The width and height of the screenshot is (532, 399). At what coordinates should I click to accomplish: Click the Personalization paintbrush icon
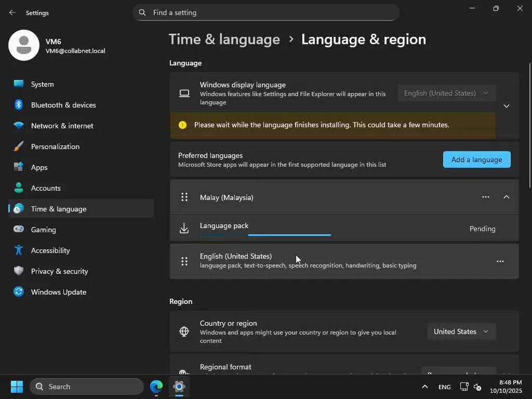coord(19,146)
